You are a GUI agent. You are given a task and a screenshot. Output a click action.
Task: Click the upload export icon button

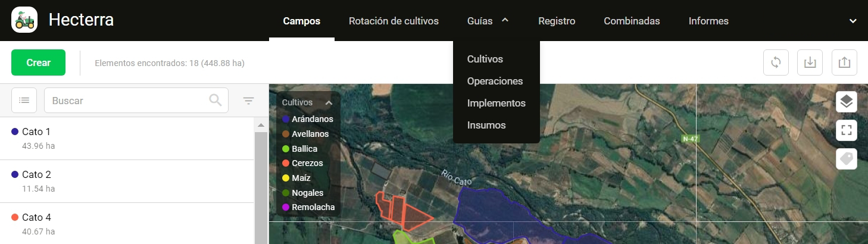coord(844,62)
